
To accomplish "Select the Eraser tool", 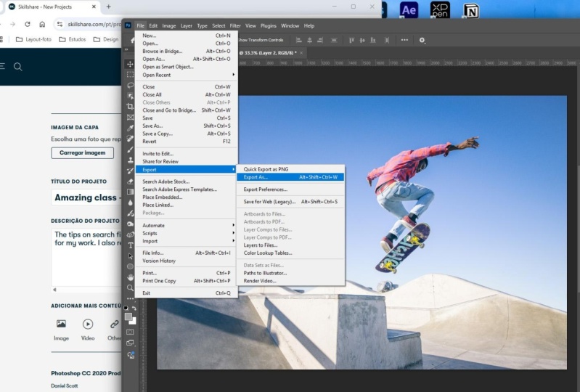I will pos(130,181).
